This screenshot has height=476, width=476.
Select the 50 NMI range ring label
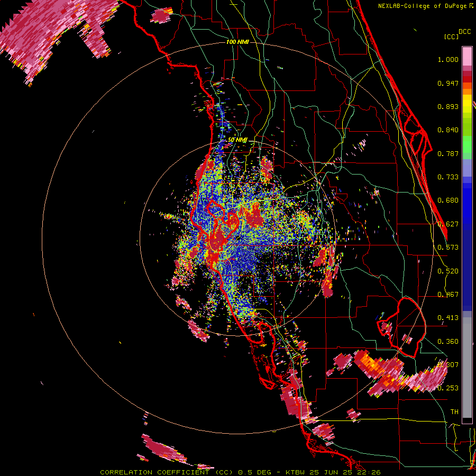click(x=237, y=140)
